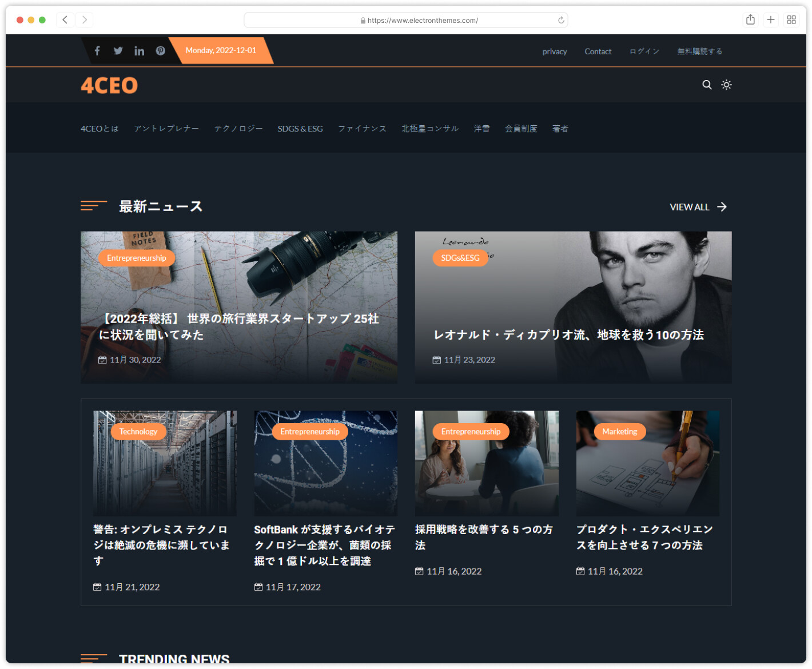Click the VIEW ALL arrow icon
This screenshot has height=669, width=812.
coord(722,207)
